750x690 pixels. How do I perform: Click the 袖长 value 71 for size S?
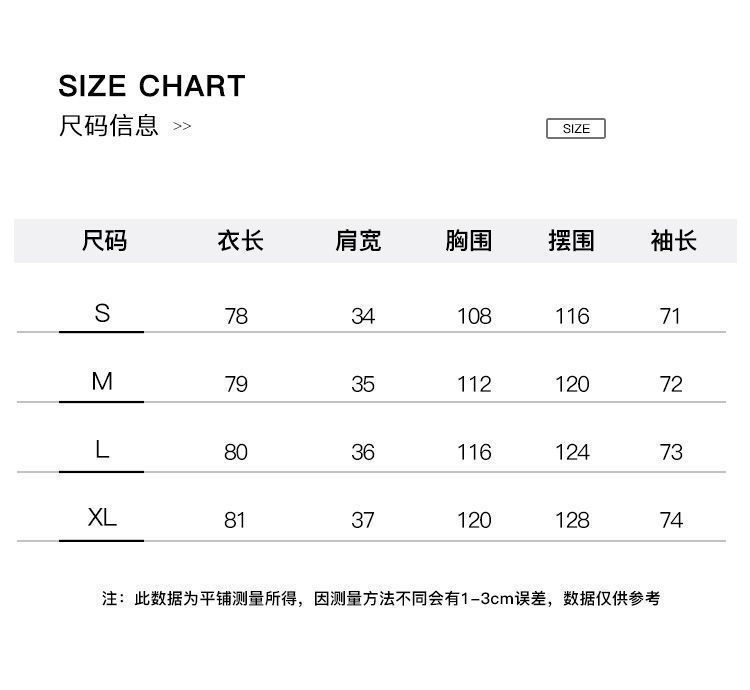[x=670, y=317]
